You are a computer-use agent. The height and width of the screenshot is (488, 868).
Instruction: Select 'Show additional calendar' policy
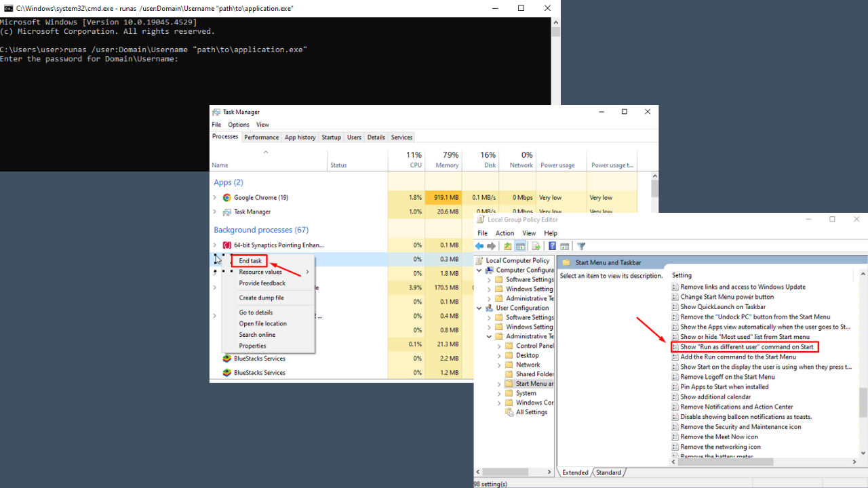tap(715, 396)
